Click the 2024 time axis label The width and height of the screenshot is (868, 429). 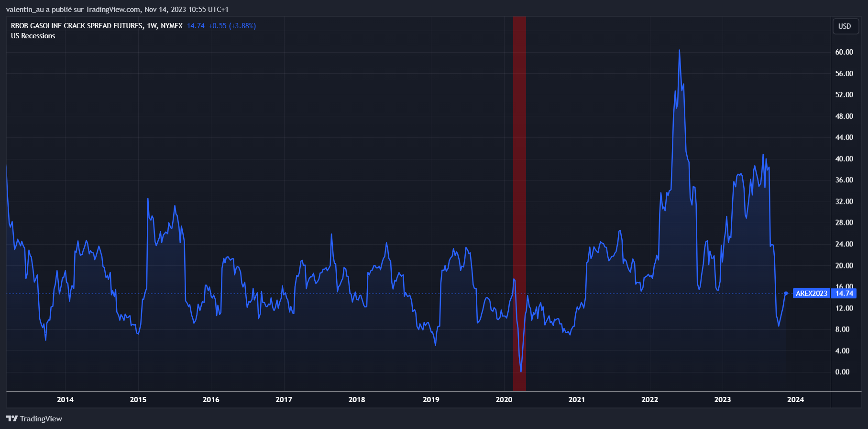point(796,400)
